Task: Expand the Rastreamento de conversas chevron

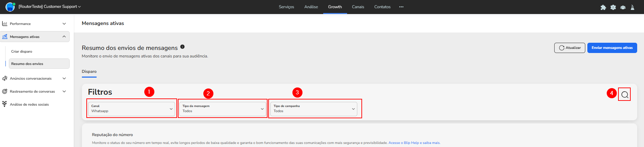Action: click(64, 91)
